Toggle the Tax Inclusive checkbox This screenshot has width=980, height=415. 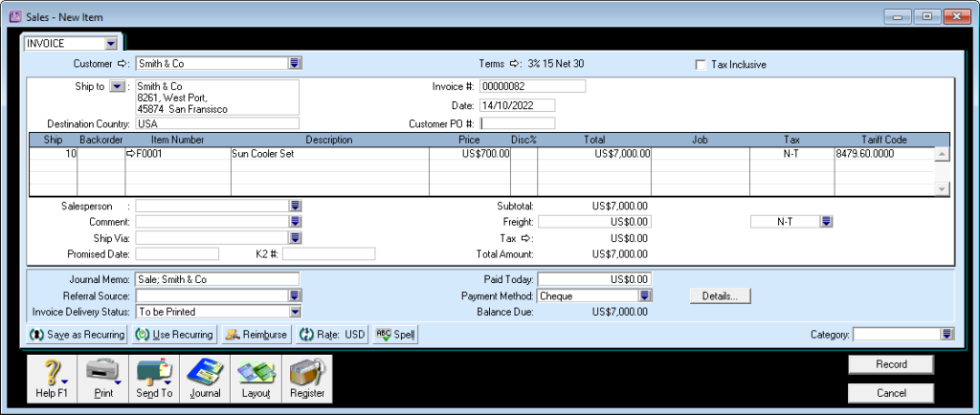701,65
